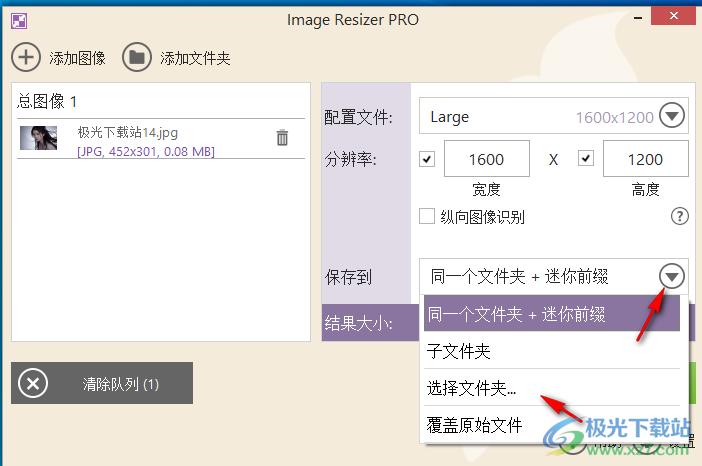The height and width of the screenshot is (466, 702).
Task: Open the help question mark icon
Action: tap(679, 216)
